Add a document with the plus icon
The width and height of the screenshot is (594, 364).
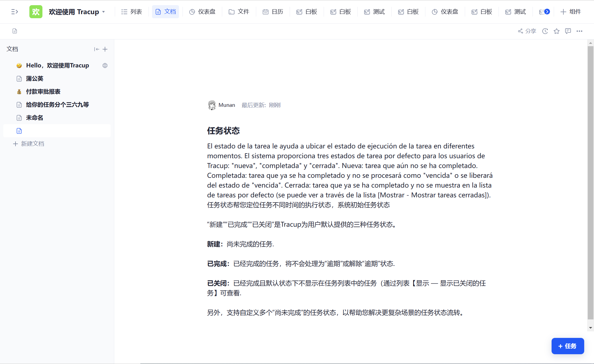pos(105,49)
